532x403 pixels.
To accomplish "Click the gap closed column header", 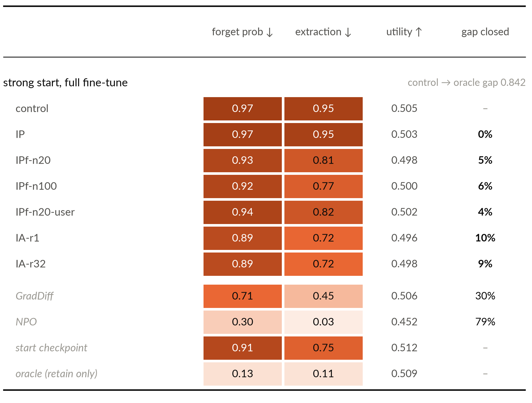I will (485, 32).
